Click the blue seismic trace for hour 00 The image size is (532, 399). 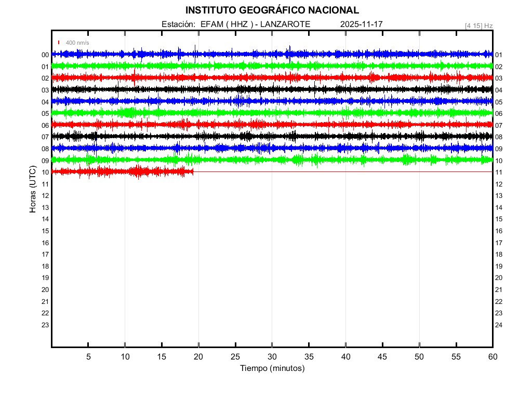coord(260,54)
